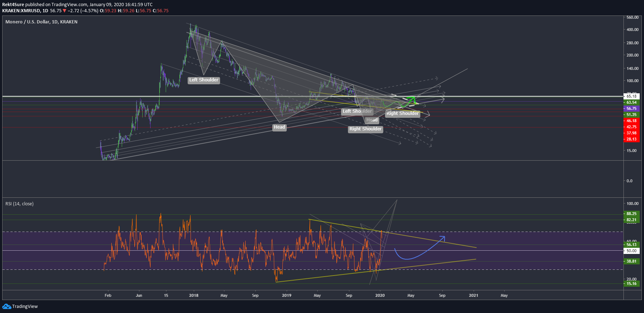Viewport: 644px width, 313px height.
Task: Click the 38.81 RSI level label
Action: click(631, 261)
